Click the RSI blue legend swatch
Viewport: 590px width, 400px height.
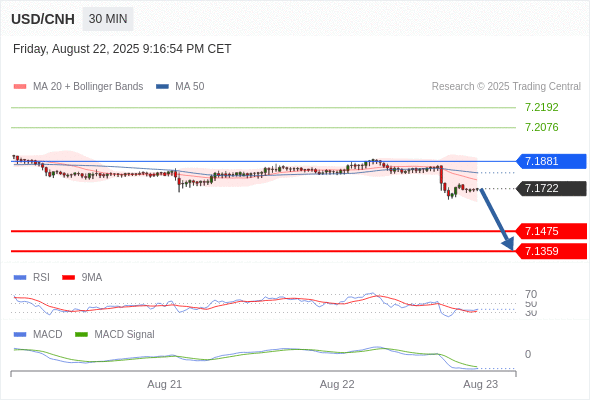tap(20, 278)
